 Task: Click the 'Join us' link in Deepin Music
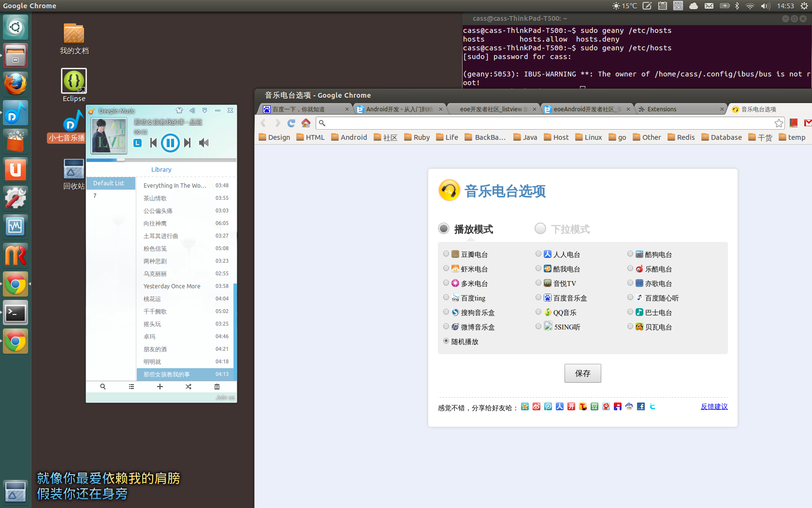point(225,397)
